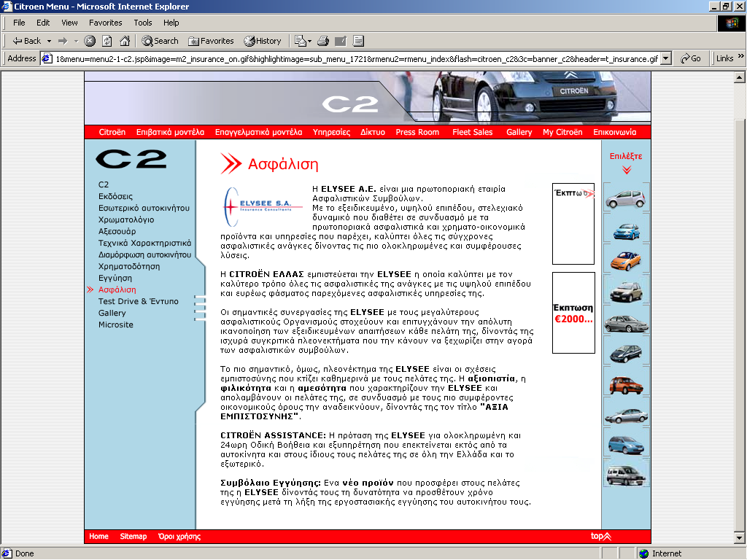Click Όροι χρήσης in the footer
The image size is (747, 560).
click(x=179, y=536)
